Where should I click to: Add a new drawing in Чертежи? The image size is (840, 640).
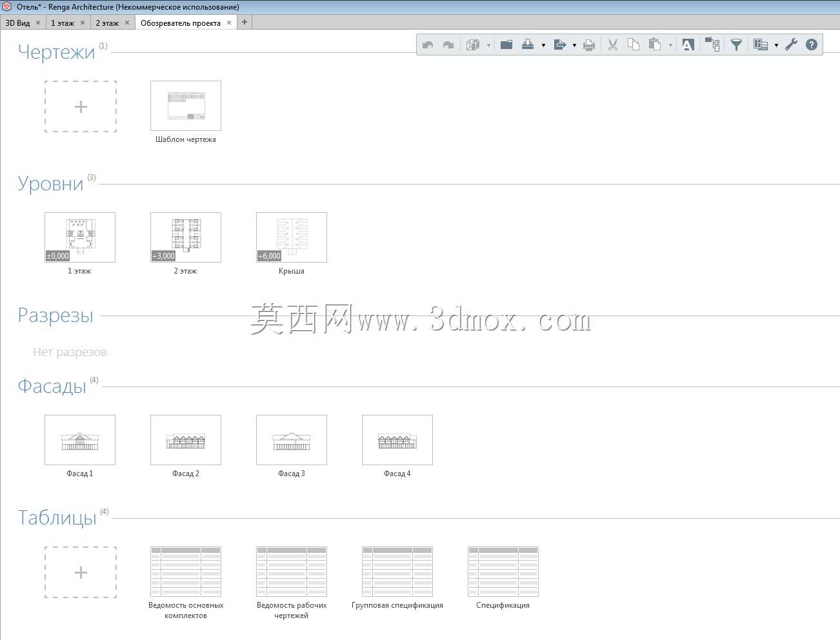point(81,106)
